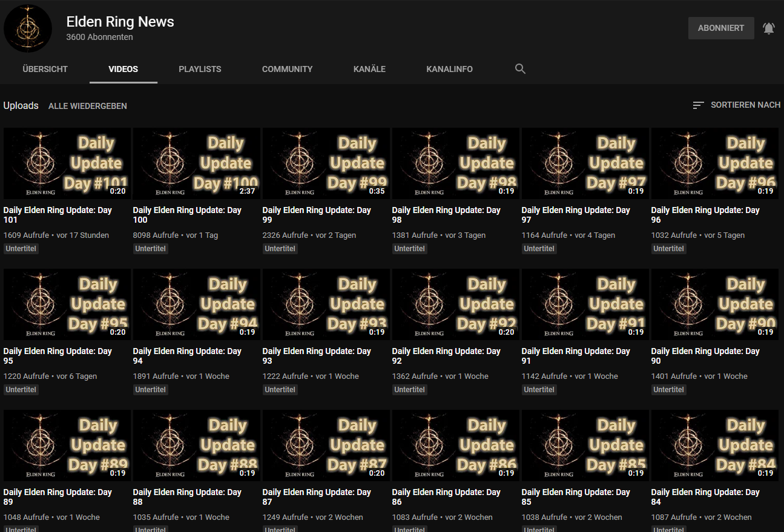The width and height of the screenshot is (784, 532).
Task: Open the Day #96 video thumbnail
Action: (x=715, y=163)
